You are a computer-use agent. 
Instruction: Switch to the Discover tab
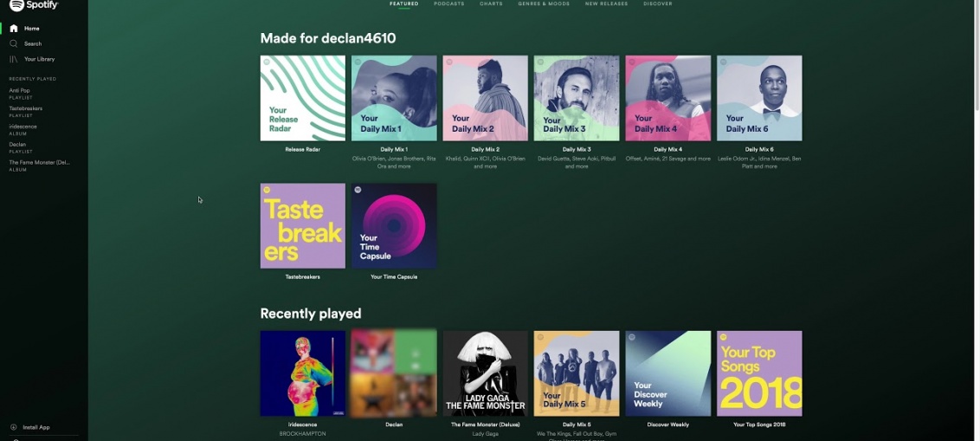pyautogui.click(x=657, y=3)
